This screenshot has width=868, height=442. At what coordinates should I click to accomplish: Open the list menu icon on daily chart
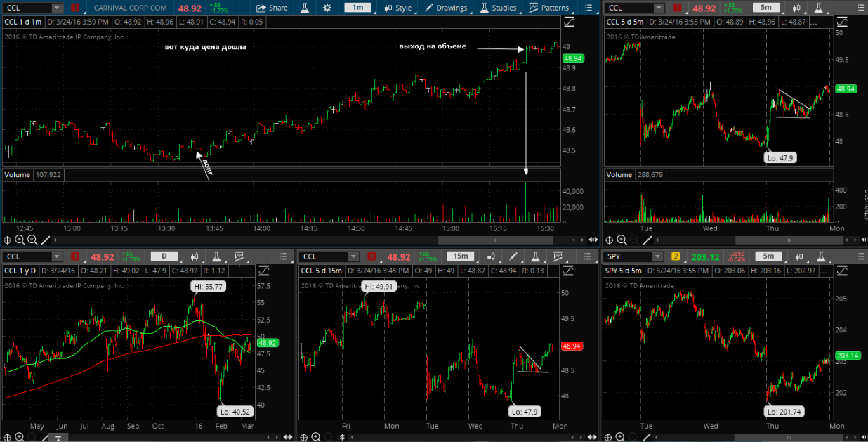point(283,256)
